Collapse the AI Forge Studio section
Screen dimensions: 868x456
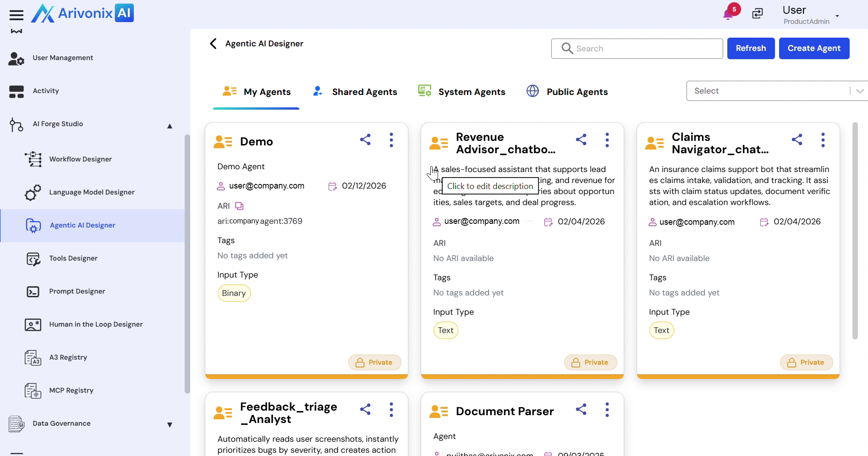(170, 126)
